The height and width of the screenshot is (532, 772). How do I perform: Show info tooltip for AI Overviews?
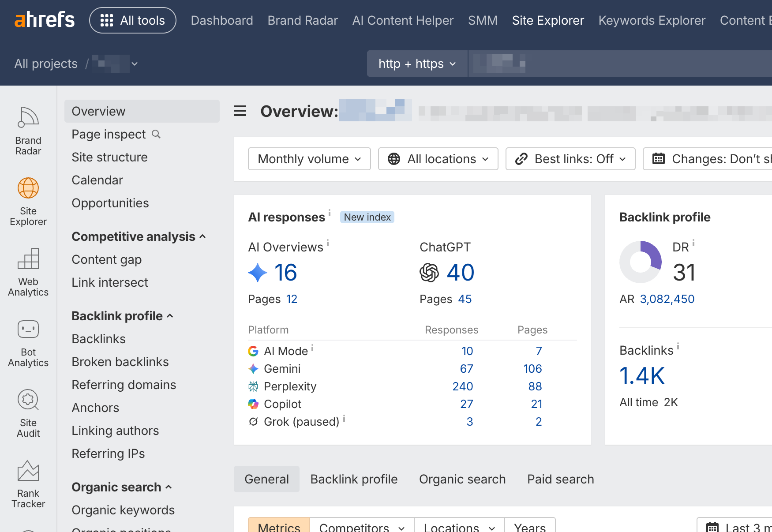pyautogui.click(x=328, y=243)
